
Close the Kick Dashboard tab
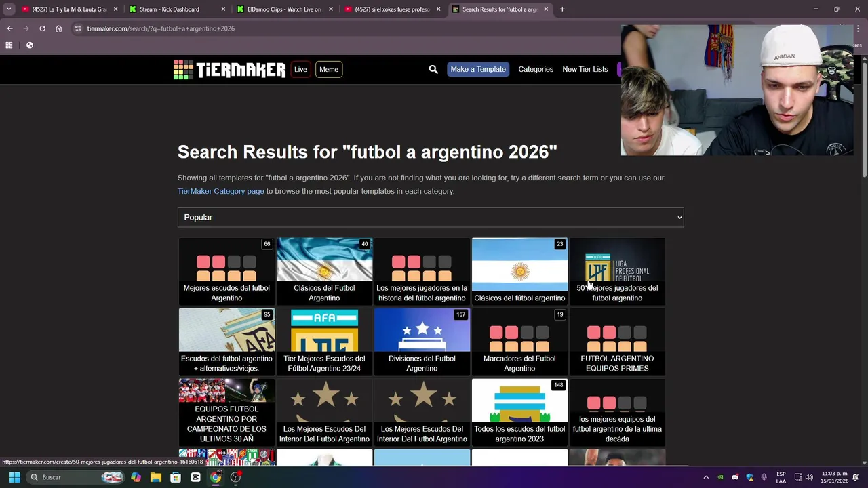click(x=224, y=9)
